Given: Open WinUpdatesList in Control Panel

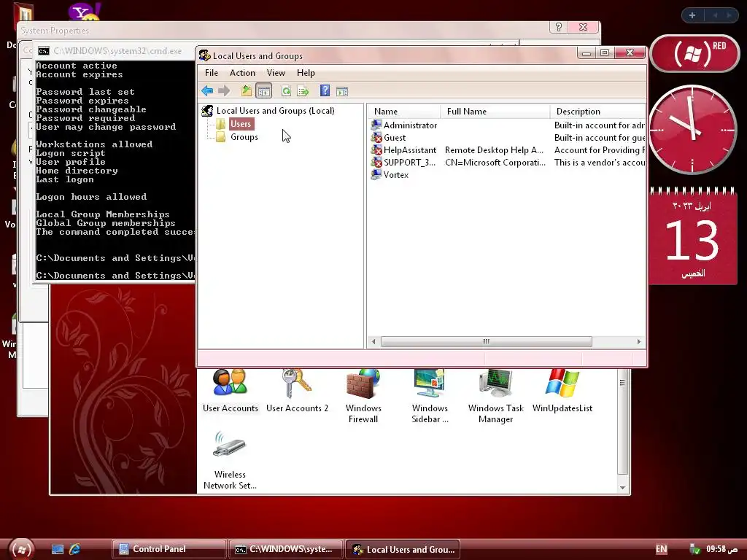Looking at the screenshot, I should tap(562, 391).
